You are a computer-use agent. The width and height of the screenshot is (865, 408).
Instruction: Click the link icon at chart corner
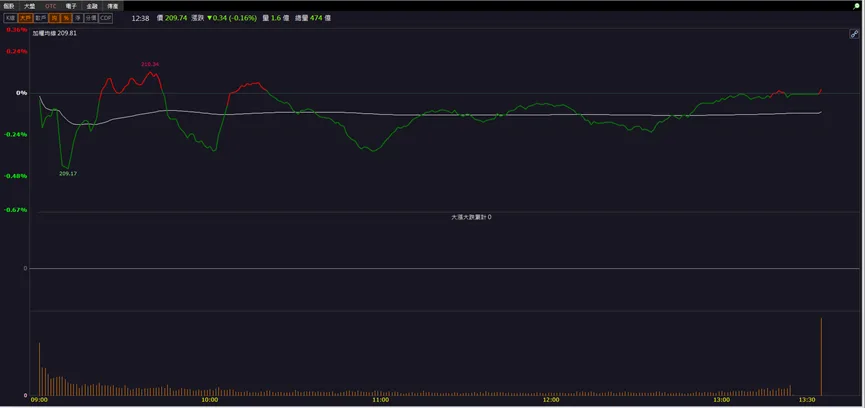click(x=854, y=34)
